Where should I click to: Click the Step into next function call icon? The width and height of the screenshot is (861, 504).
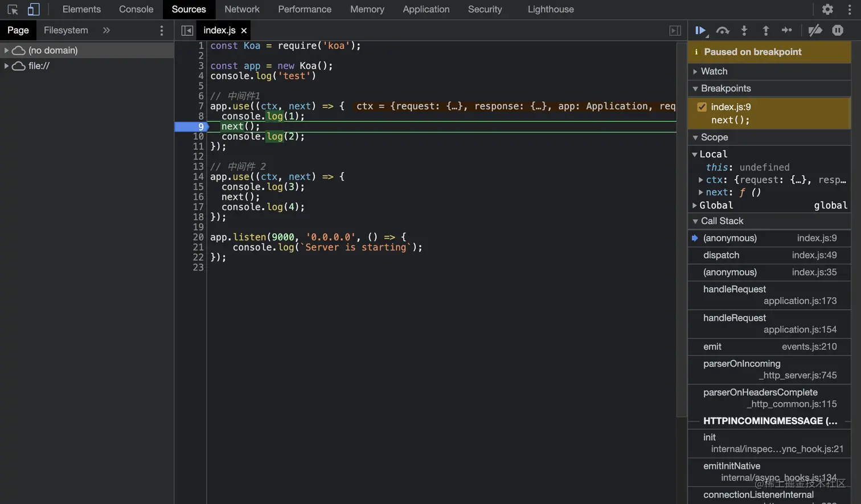[744, 30]
